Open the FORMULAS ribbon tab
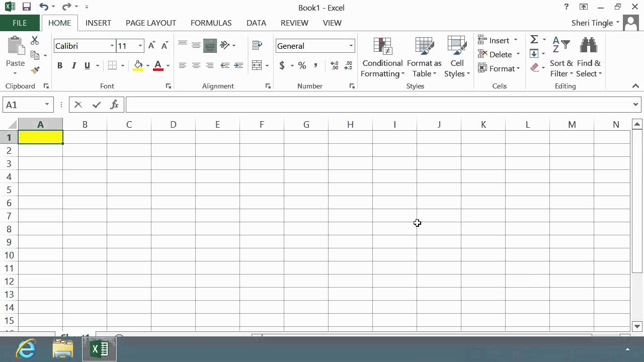 click(211, 23)
